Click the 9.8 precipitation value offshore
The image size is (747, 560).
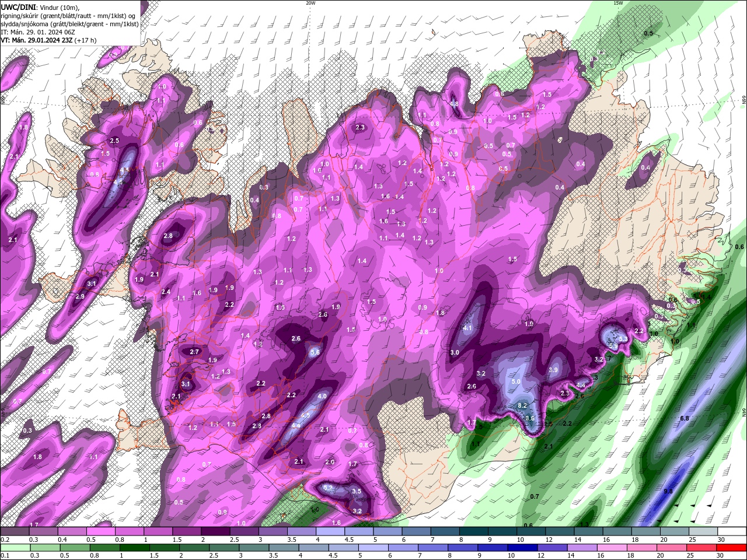click(x=668, y=491)
